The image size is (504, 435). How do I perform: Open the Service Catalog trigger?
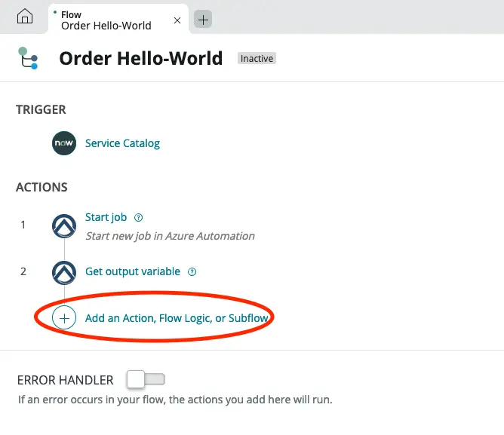click(122, 143)
